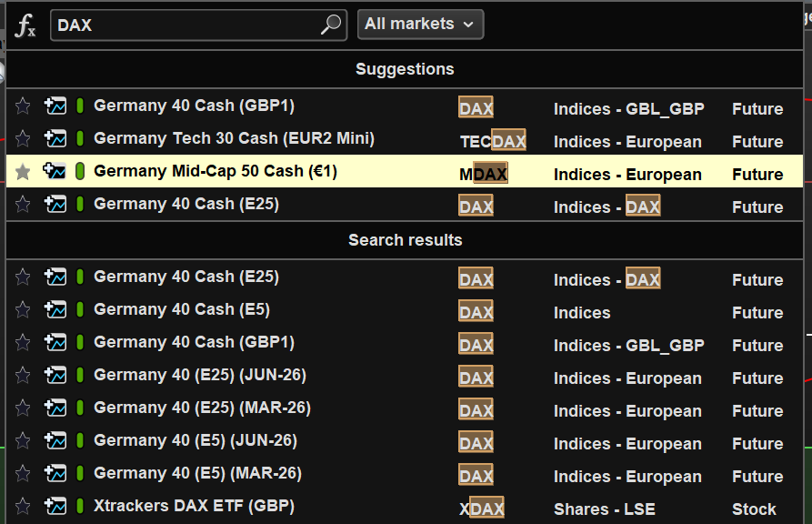This screenshot has width=812, height=524.
Task: Toggle star on Germany 40 (E25) (JUN-26)
Action: click(23, 375)
